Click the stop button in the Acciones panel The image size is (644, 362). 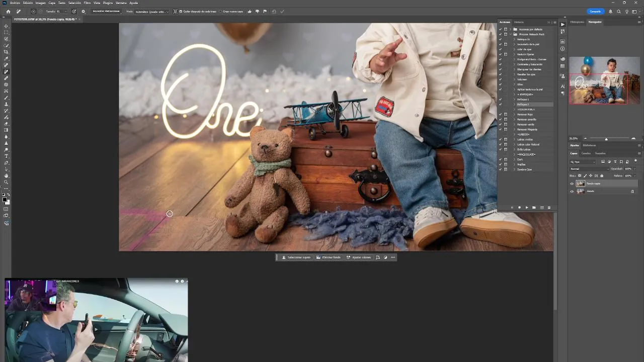coord(512,208)
